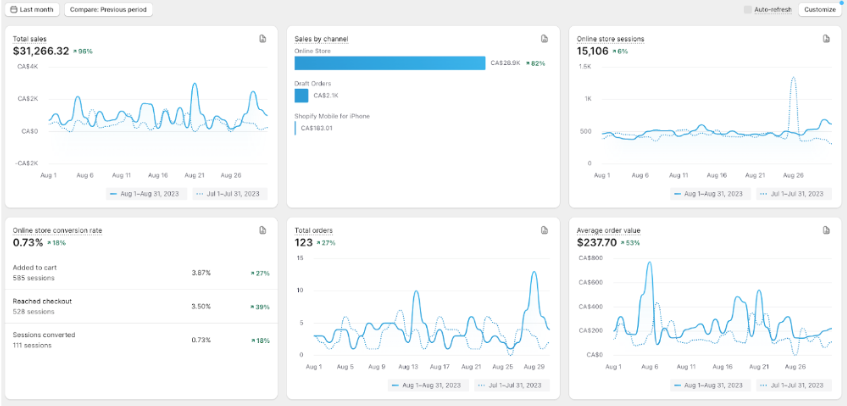Viewport: 847px width, 406px height.
Task: Open the report icon on Online store sessions card
Action: pyautogui.click(x=826, y=39)
